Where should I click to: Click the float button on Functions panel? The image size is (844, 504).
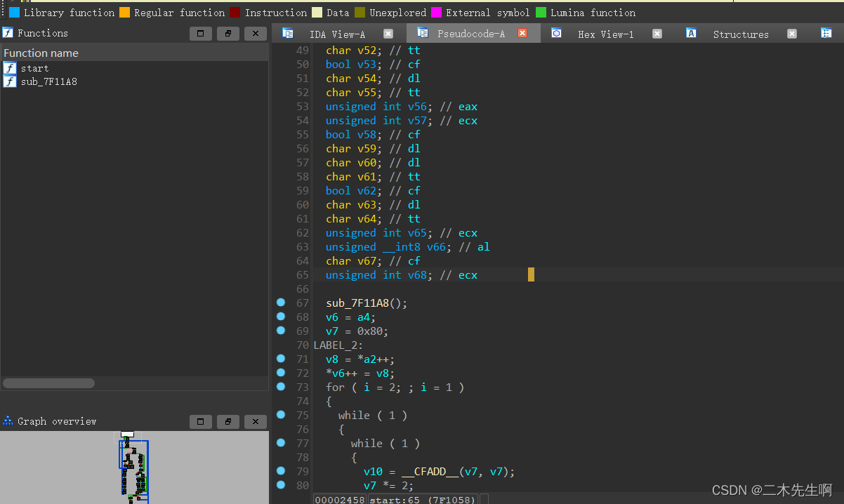[x=226, y=32]
